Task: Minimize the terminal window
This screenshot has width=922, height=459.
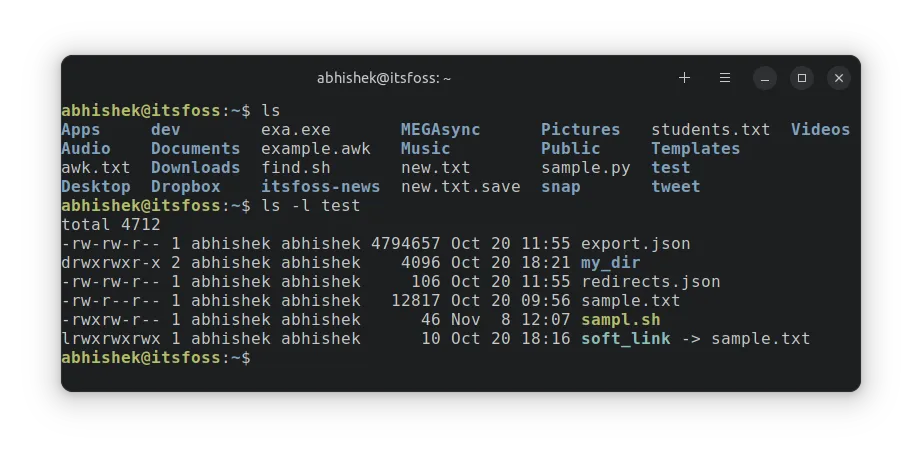Action: pos(765,78)
